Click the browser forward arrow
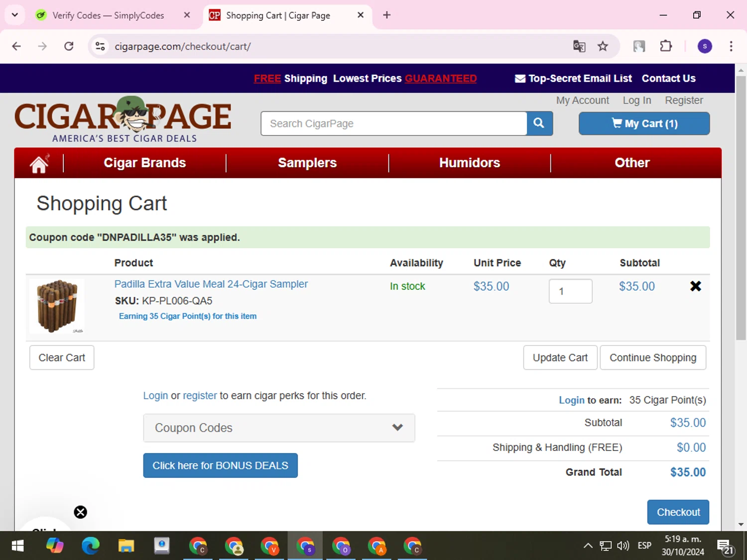Image resolution: width=747 pixels, height=560 pixels. coord(42,46)
